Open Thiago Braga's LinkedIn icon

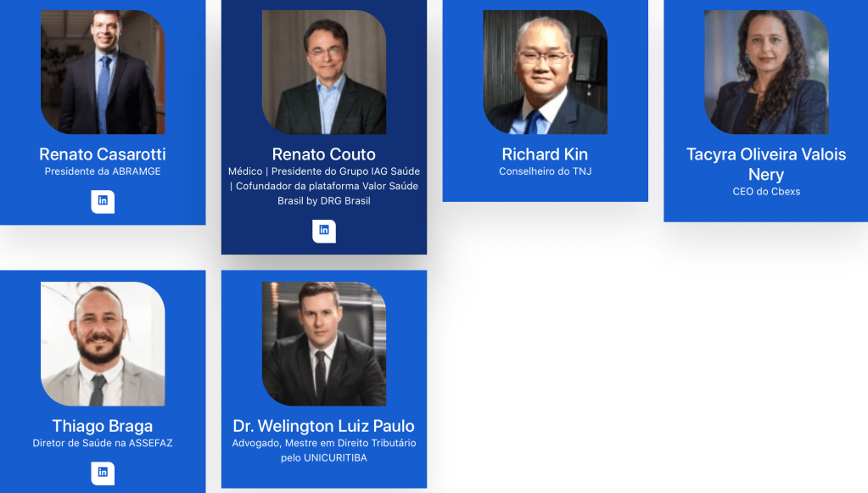click(x=103, y=473)
